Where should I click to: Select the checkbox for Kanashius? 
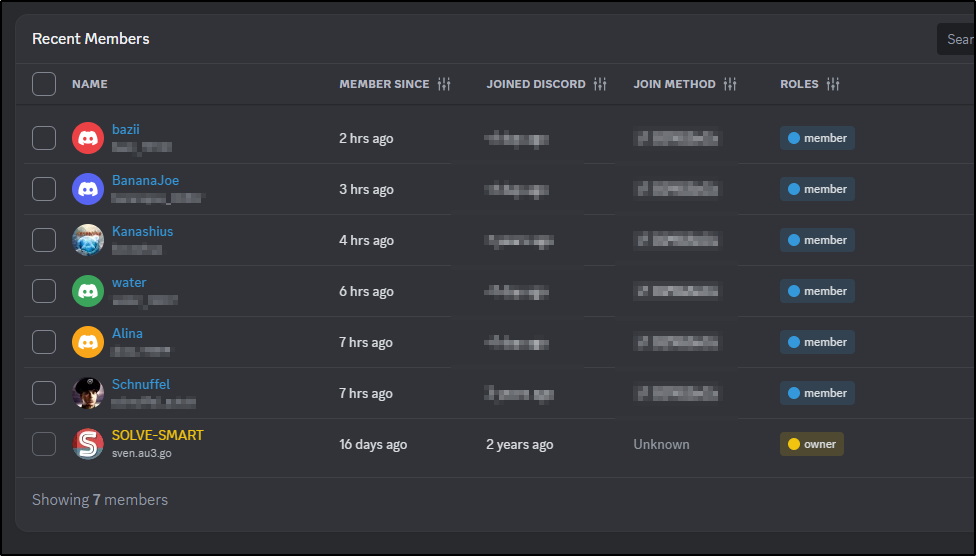[44, 240]
